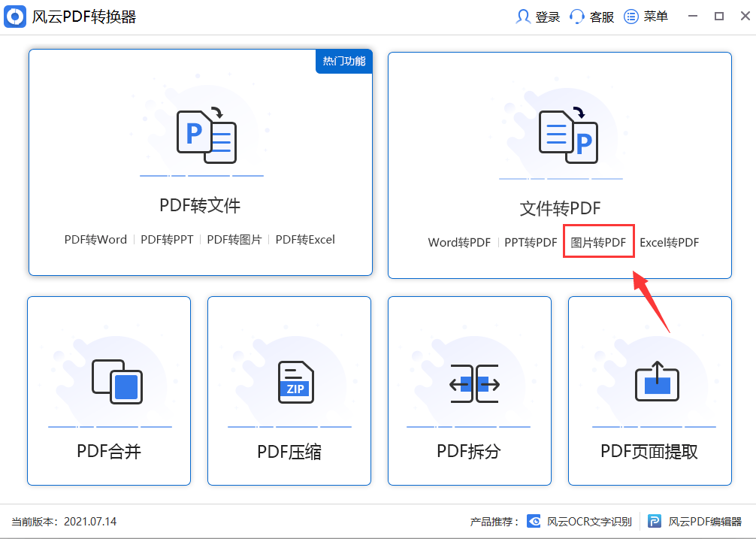Open the 客服 headset icon
756x539 pixels.
point(576,17)
